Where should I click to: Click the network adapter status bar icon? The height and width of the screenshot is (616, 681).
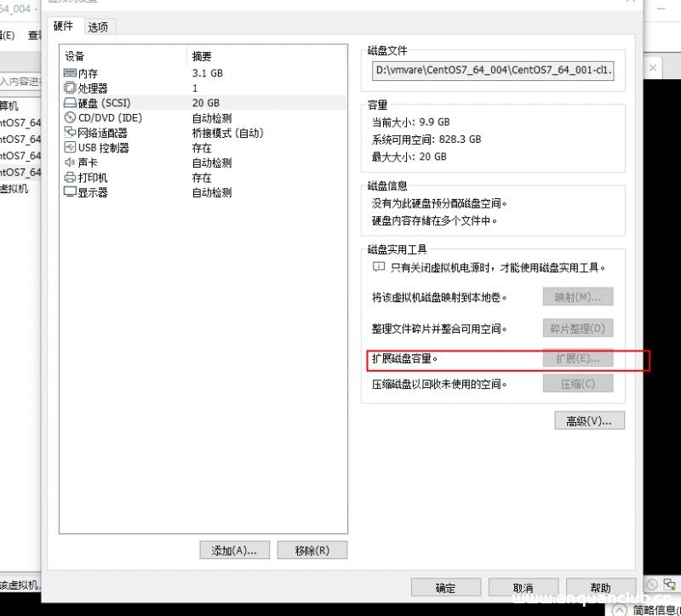point(669,585)
